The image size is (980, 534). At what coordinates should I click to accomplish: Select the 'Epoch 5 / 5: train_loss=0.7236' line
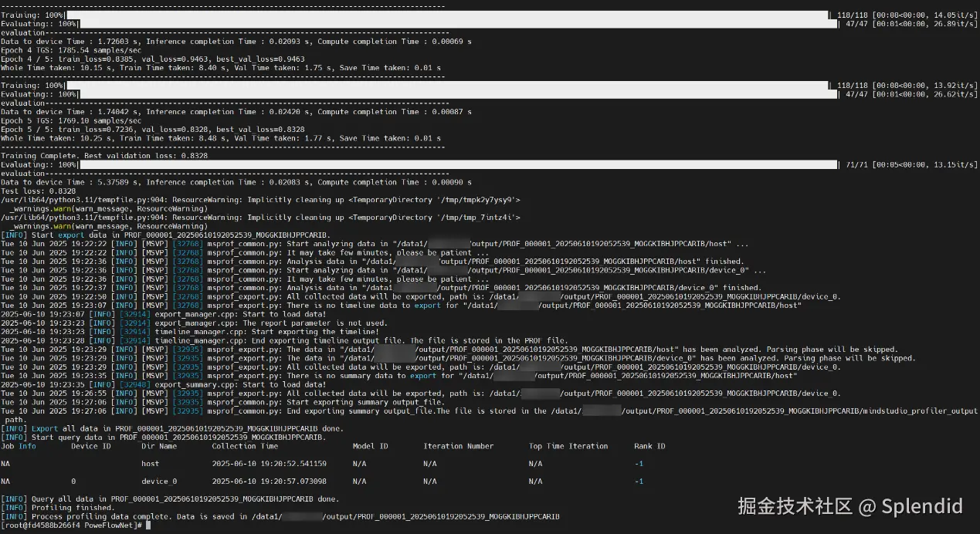pyautogui.click(x=153, y=130)
